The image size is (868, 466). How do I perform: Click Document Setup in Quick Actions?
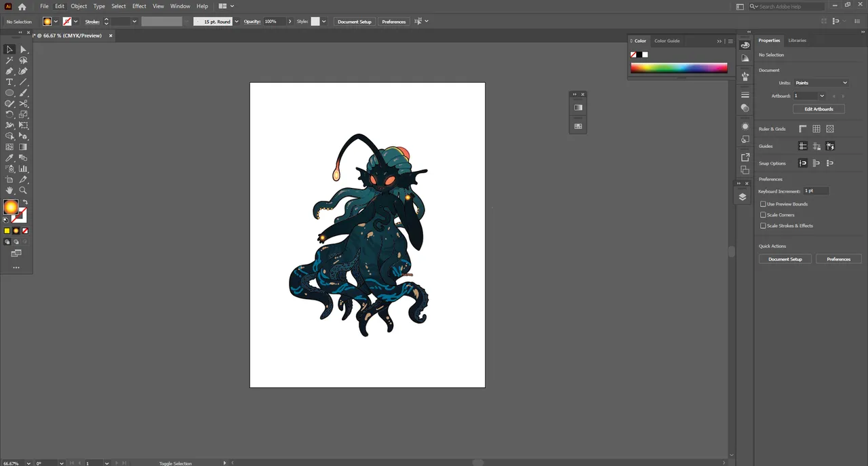pyautogui.click(x=785, y=259)
